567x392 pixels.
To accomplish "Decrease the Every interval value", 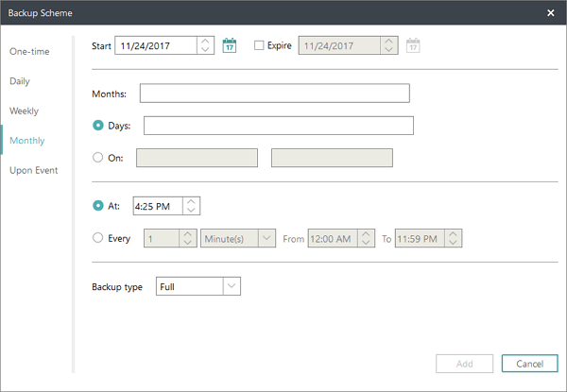I will [x=188, y=243].
